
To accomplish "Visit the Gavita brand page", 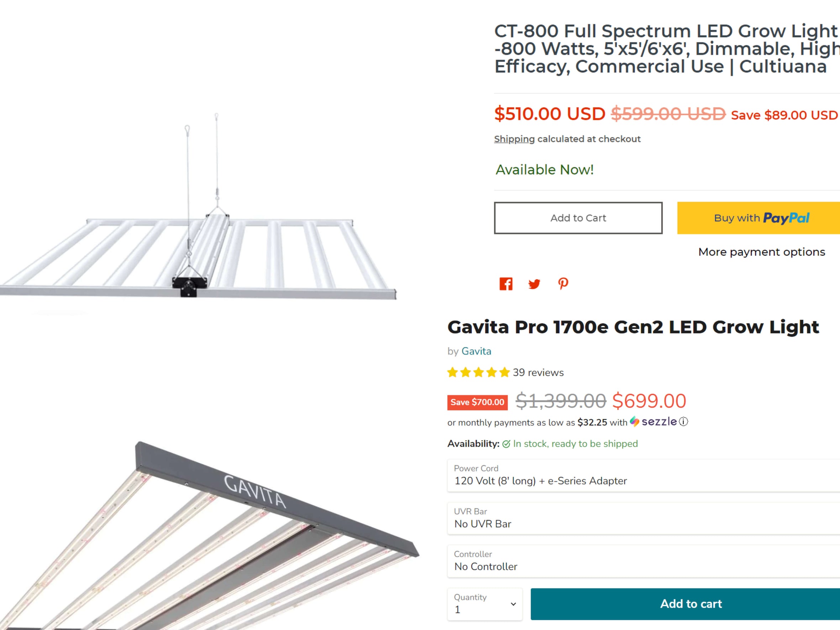I will [477, 351].
